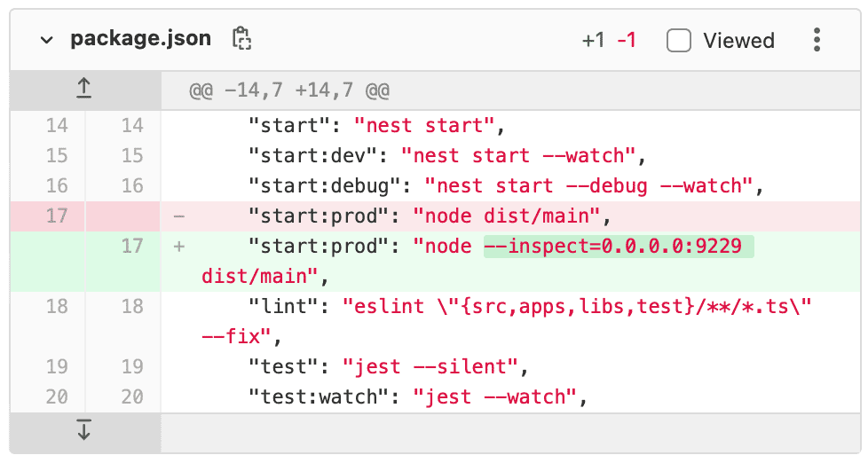Click the old line number 14

click(57, 126)
